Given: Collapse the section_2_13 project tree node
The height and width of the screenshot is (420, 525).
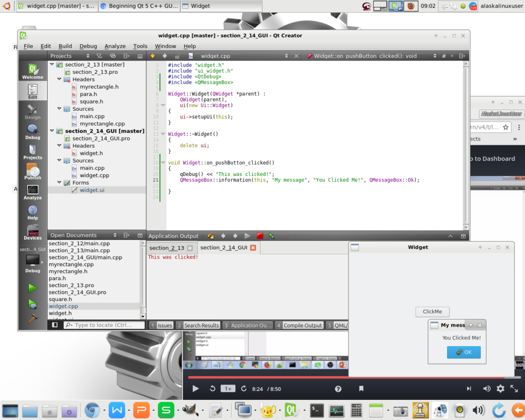Looking at the screenshot, I should click(x=52, y=65).
